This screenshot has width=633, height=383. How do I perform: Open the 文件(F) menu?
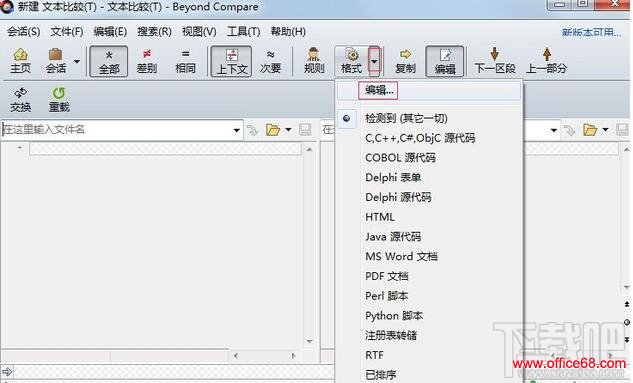(67, 31)
